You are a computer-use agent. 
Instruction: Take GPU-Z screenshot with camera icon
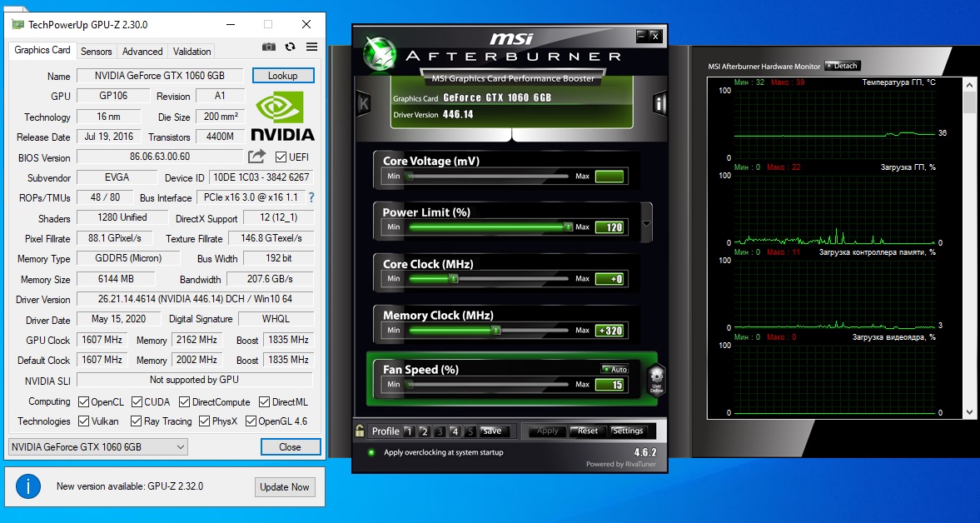click(269, 47)
